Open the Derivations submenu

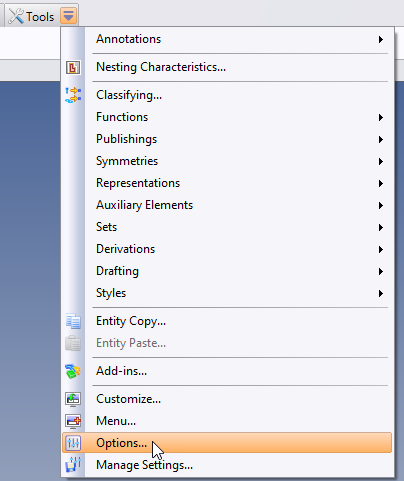click(x=227, y=249)
